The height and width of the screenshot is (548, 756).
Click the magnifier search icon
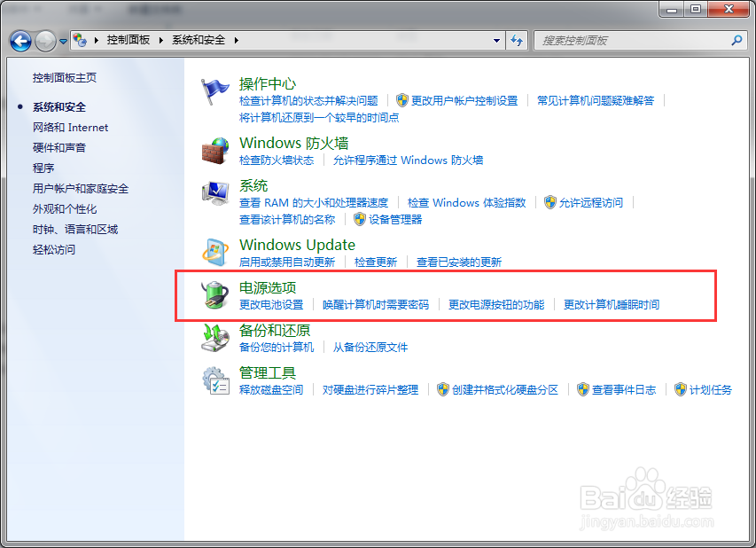point(737,41)
